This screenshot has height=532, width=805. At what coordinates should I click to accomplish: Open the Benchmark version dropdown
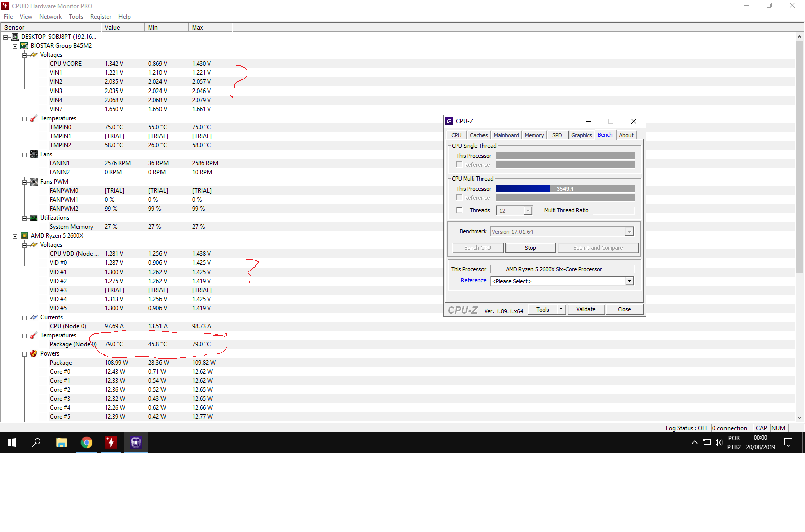click(x=629, y=232)
